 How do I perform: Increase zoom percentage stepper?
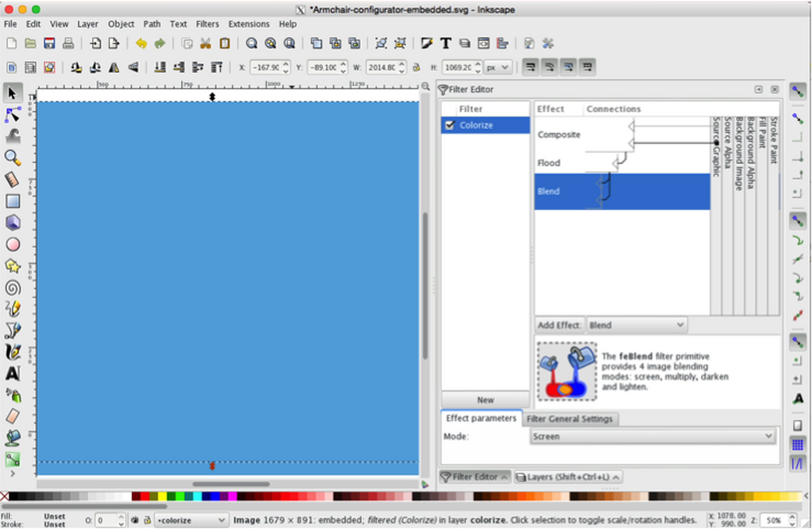(x=792, y=516)
